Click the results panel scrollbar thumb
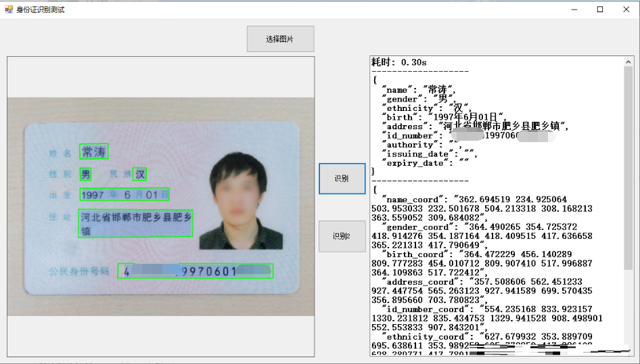The image size is (640, 364). coord(629,169)
